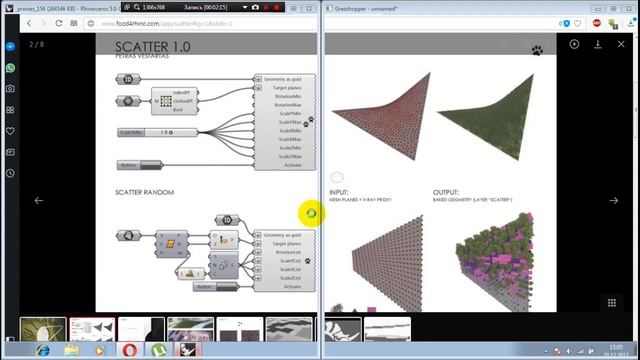Open the recorder dropdown arrow
This screenshot has width=640, height=360.
coord(245,7)
